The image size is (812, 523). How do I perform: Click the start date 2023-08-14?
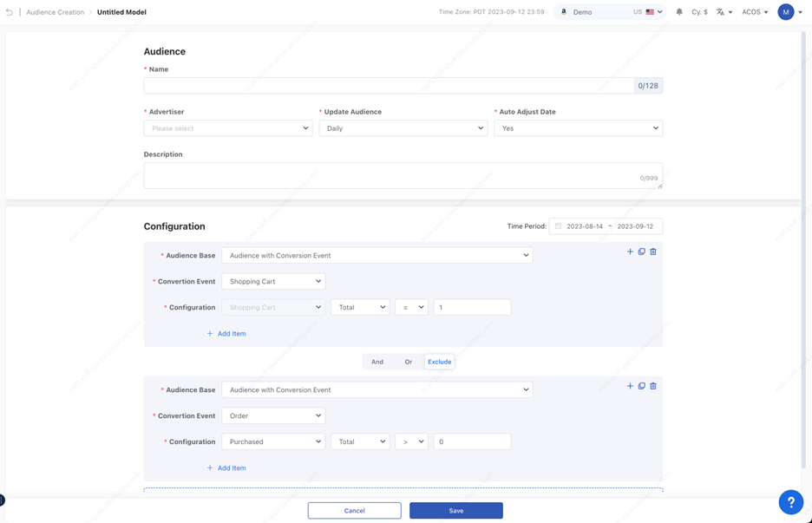tap(584, 226)
